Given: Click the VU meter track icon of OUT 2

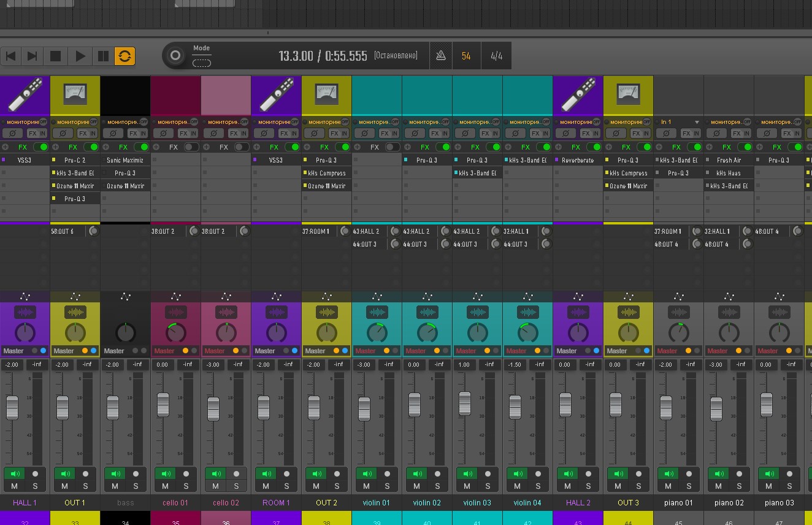Looking at the screenshot, I should (326, 95).
